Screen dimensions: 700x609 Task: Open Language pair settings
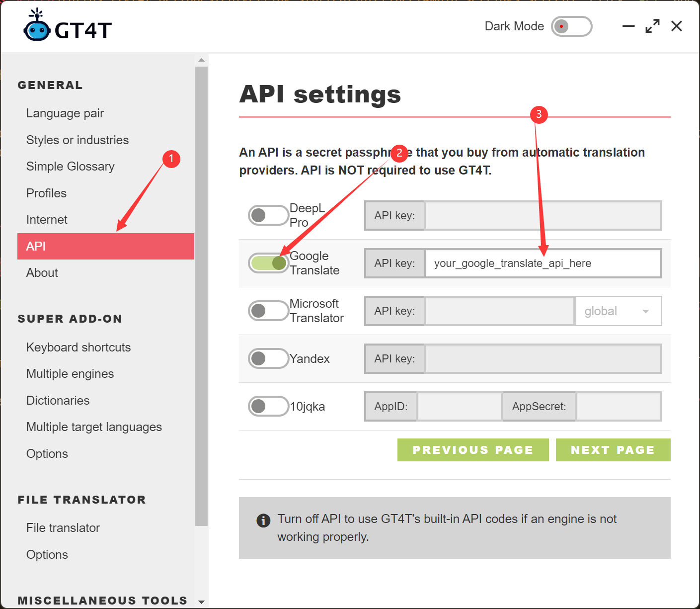tap(65, 113)
